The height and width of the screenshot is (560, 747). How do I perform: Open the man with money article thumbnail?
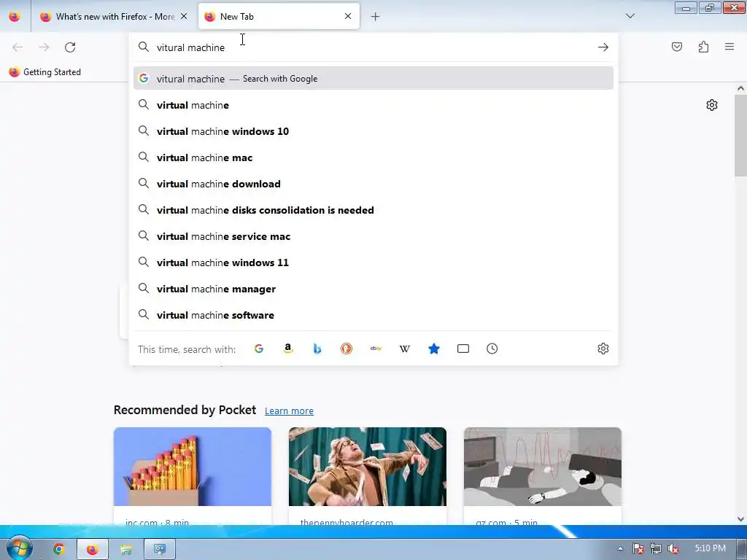point(368,467)
